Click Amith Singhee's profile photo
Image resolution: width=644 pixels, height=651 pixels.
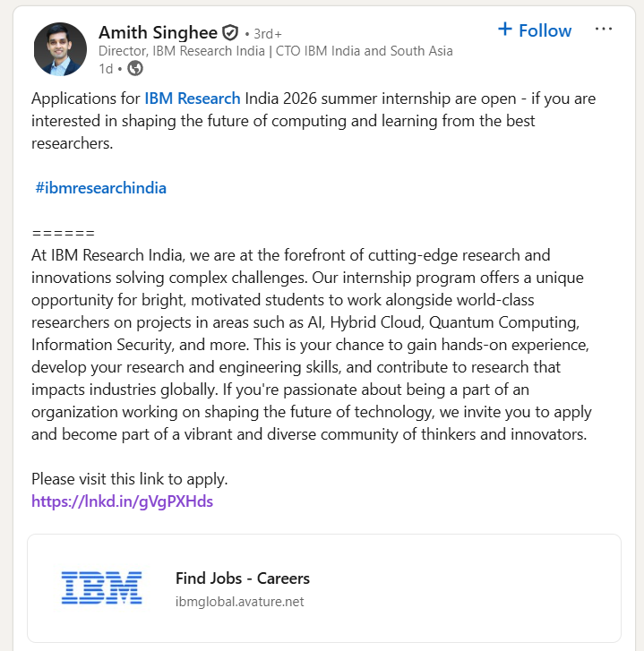point(60,49)
